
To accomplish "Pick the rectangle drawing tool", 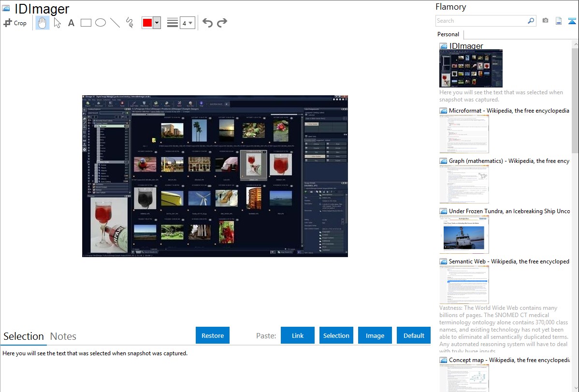I will (86, 23).
